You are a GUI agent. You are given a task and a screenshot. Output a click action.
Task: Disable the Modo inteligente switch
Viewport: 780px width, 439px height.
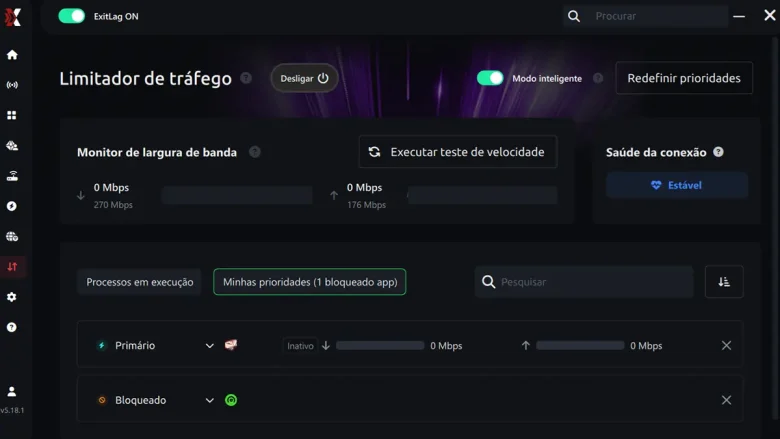(490, 78)
